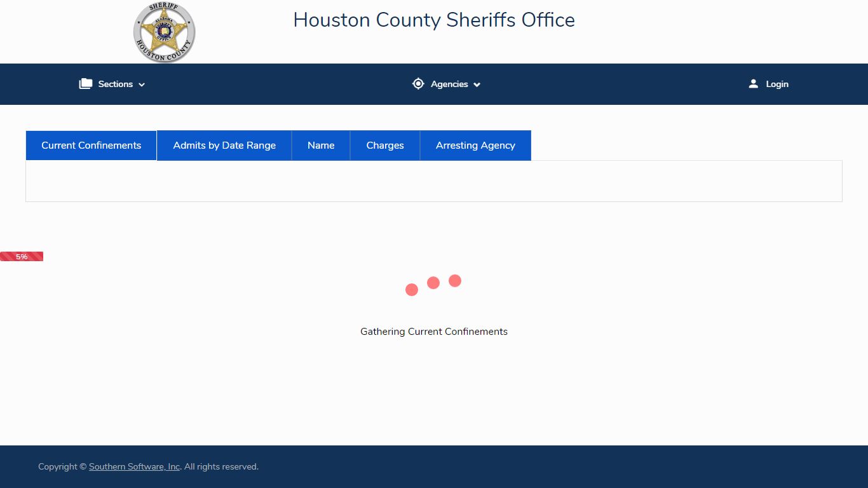This screenshot has height=488, width=868.
Task: Click the Login link
Action: click(x=769, y=84)
